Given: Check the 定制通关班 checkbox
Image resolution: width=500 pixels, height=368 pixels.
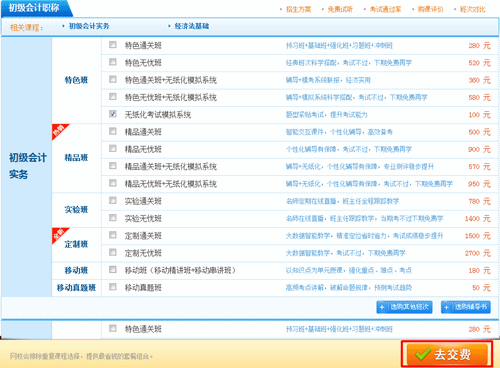Looking at the screenshot, I should pyautogui.click(x=113, y=235).
